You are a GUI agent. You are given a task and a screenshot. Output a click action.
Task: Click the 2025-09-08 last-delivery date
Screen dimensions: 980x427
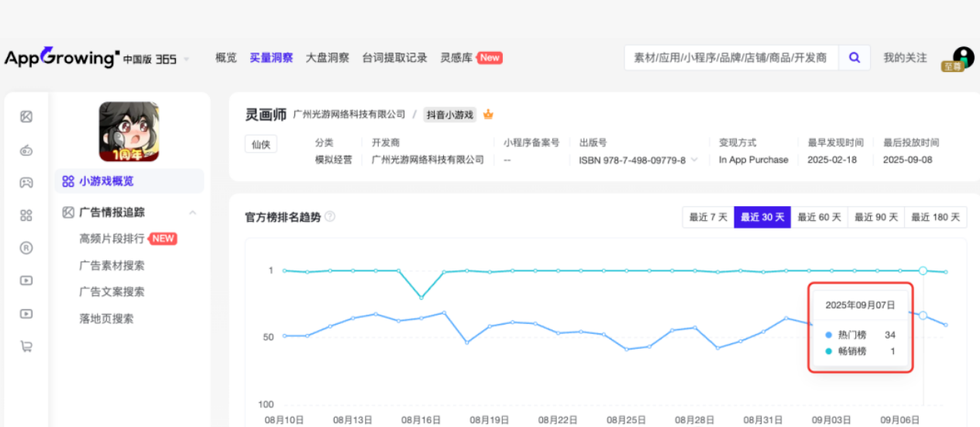point(908,160)
